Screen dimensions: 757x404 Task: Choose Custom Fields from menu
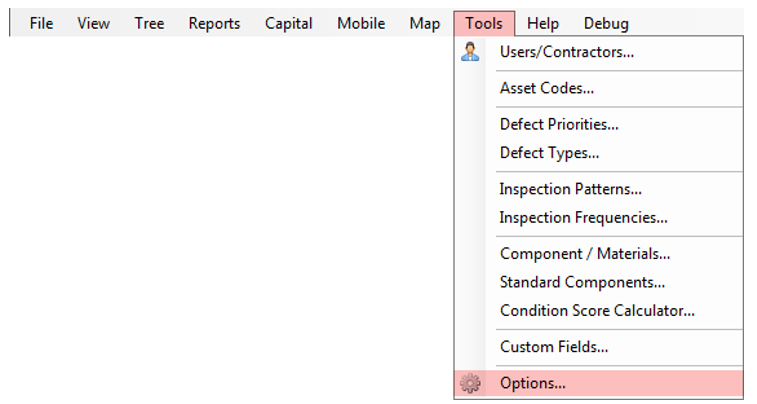554,347
